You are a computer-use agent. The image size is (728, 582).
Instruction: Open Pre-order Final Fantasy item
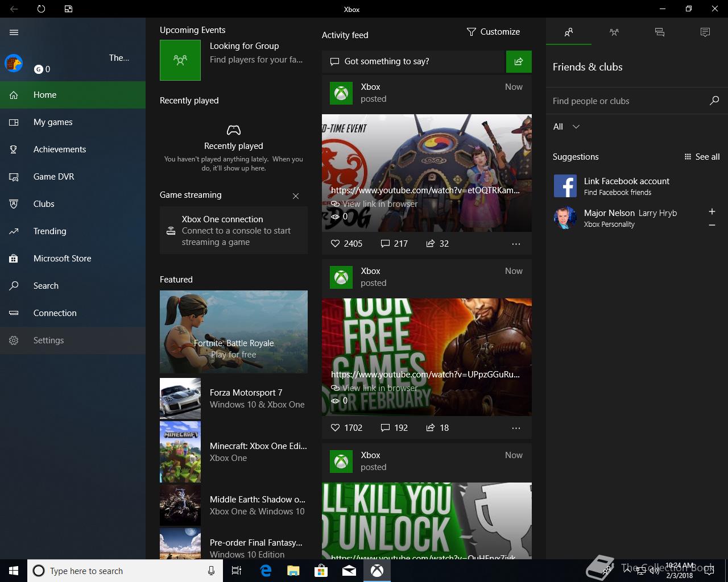[234, 544]
